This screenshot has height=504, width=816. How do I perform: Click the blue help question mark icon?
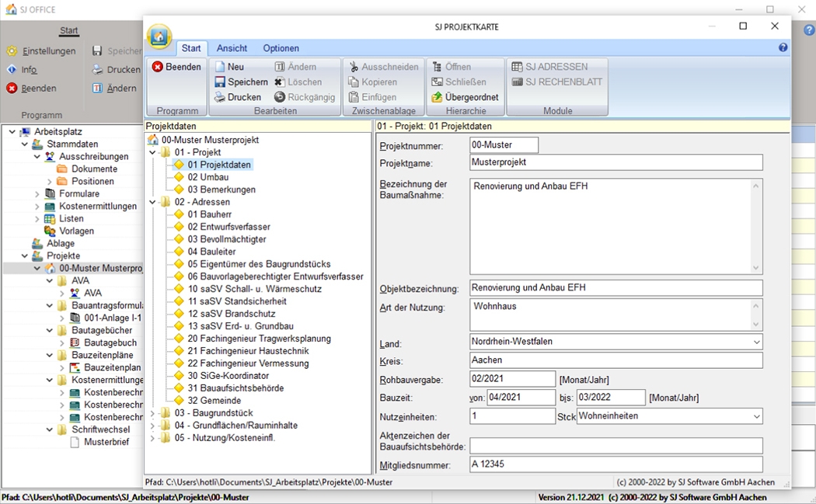tap(783, 47)
